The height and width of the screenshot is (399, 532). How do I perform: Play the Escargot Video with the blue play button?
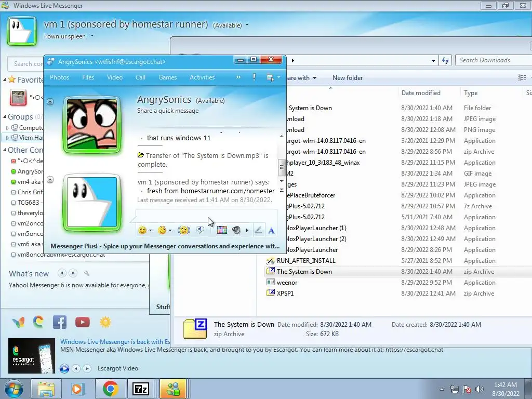(64, 368)
